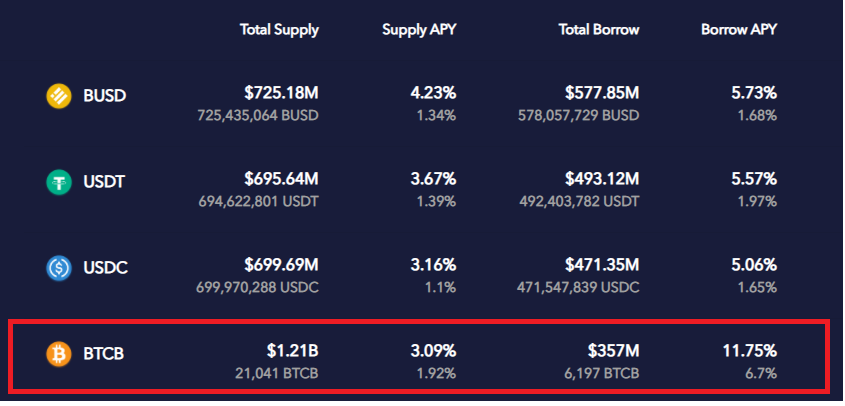
Task: Select USDT supply APY 3.67%
Action: coord(433,178)
